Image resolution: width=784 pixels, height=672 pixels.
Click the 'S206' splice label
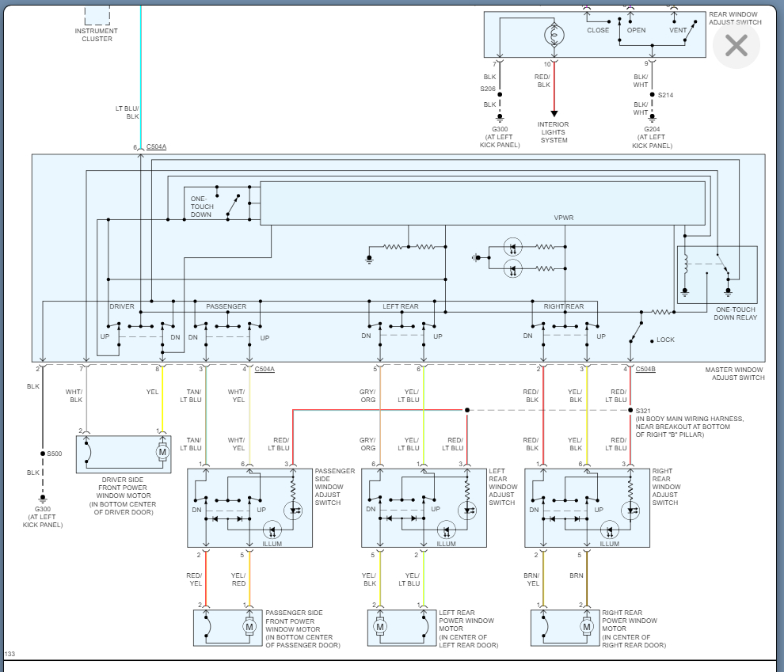[488, 89]
